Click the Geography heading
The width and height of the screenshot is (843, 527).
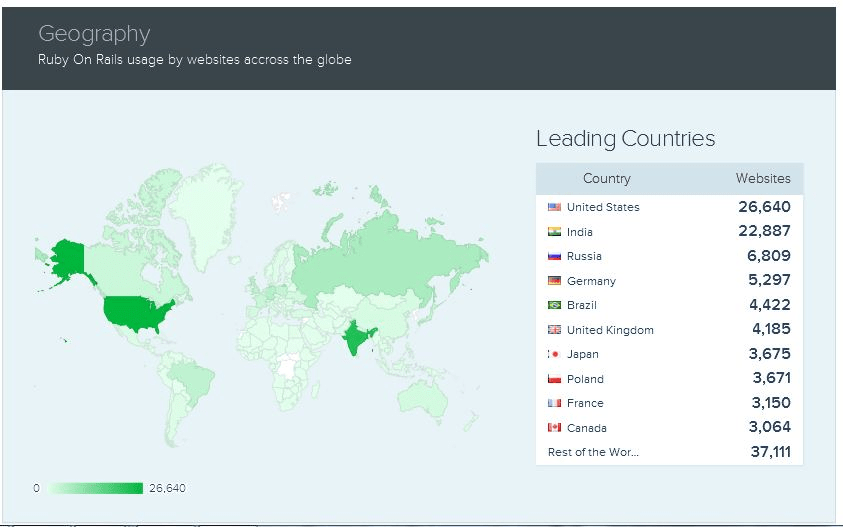coord(94,33)
